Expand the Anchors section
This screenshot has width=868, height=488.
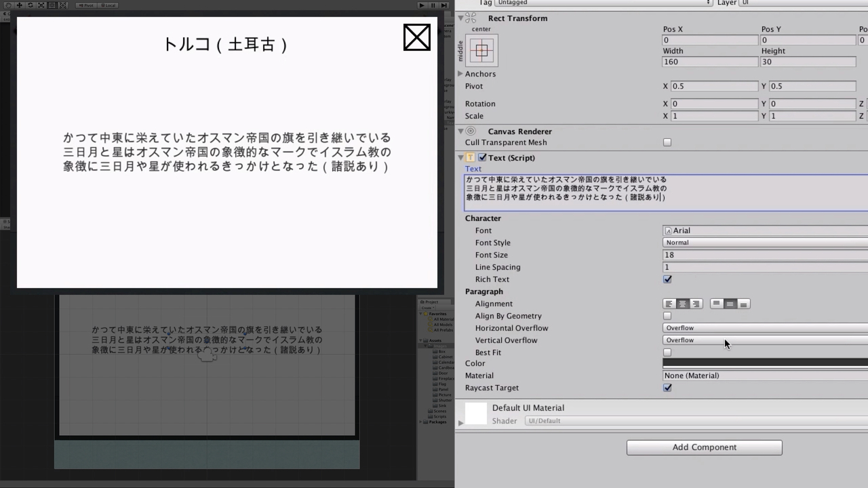point(460,74)
